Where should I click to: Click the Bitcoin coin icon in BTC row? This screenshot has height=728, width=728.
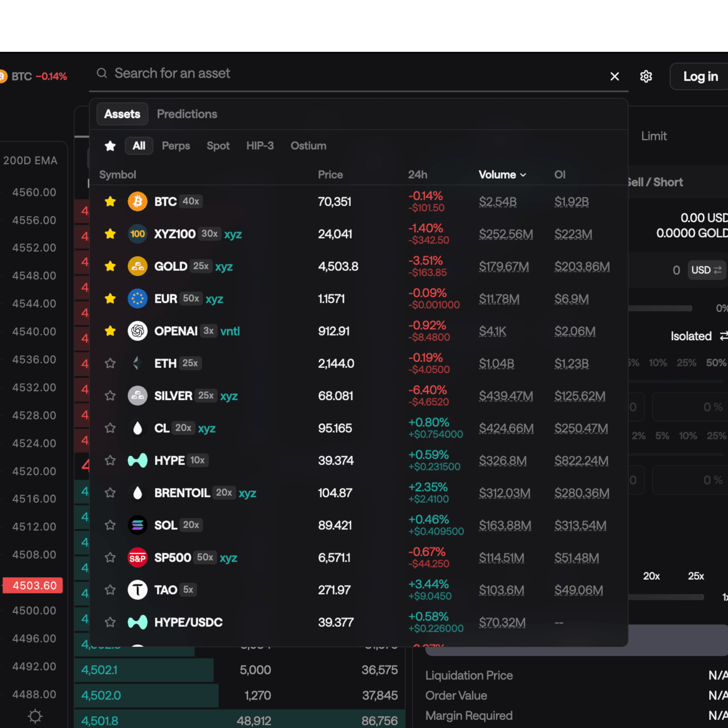coord(138,202)
